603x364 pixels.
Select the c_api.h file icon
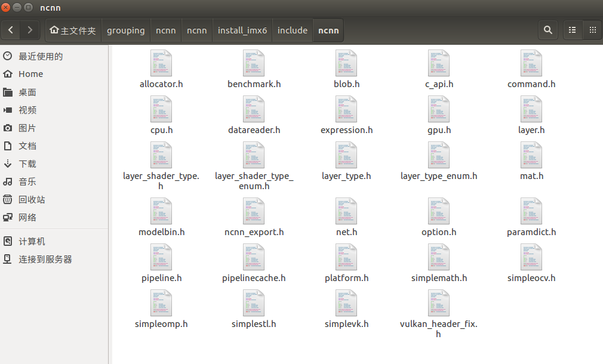click(x=439, y=63)
